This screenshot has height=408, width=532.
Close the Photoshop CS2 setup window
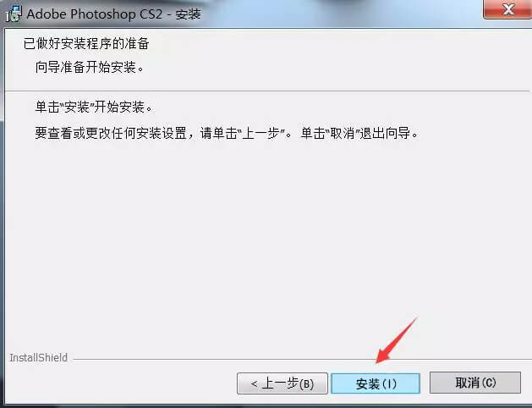507,9
